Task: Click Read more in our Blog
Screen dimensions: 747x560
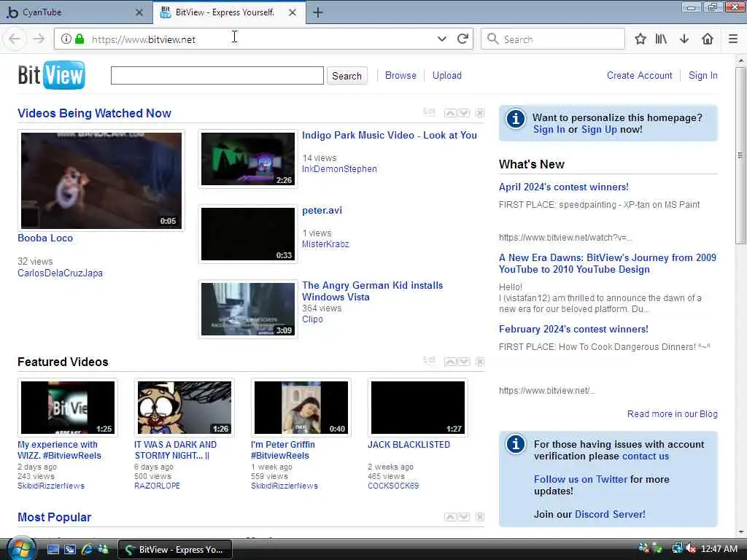Action: [672, 414]
